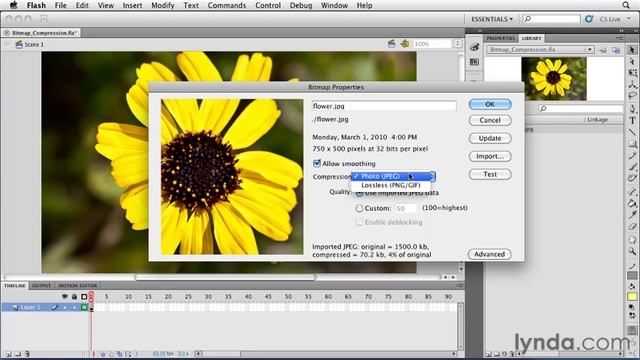Toggle Layer 1 visibility dot
Viewport: 640px width, 360px height.
(65, 307)
